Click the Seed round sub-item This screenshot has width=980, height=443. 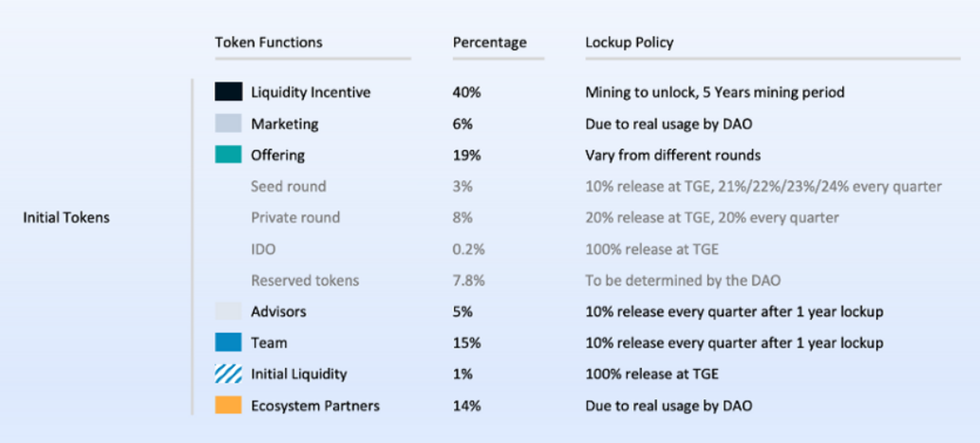click(x=288, y=187)
